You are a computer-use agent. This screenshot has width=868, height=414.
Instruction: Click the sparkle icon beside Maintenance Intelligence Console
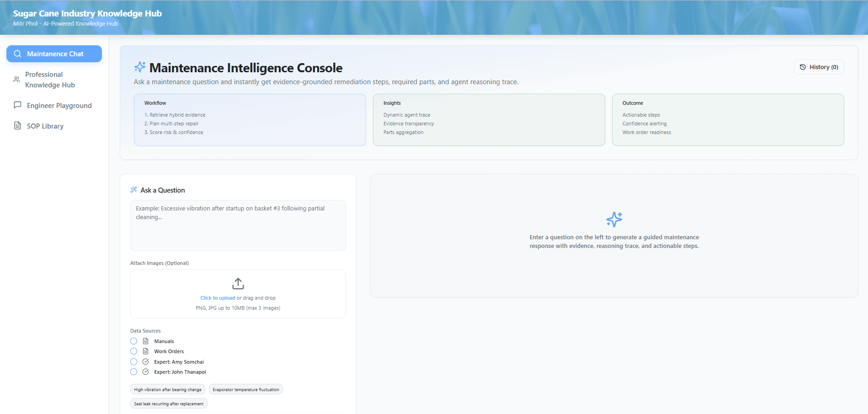point(140,67)
